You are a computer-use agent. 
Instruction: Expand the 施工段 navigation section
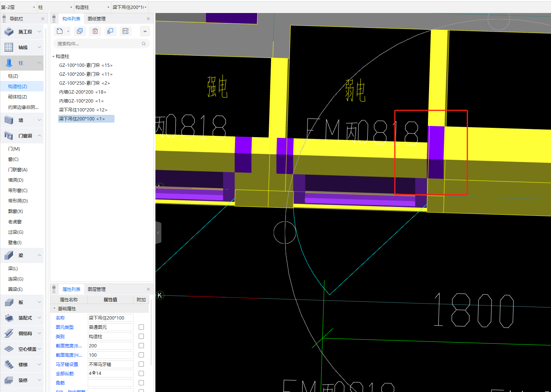[39, 32]
